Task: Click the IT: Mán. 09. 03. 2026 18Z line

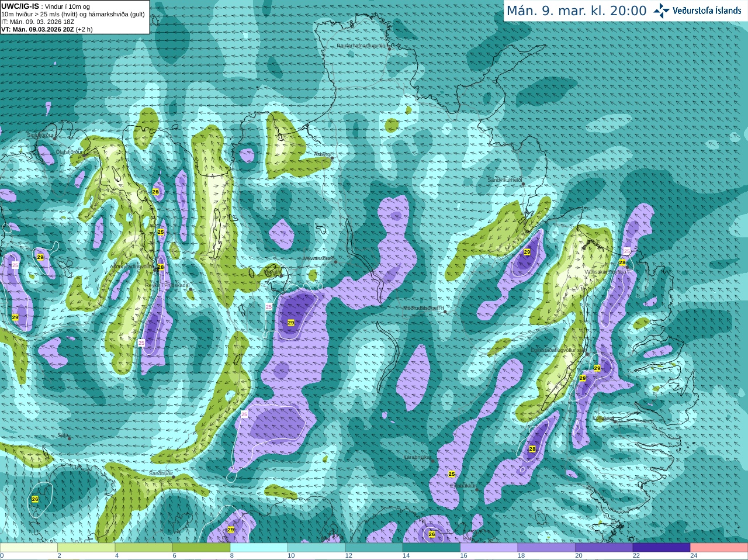Action: pos(37,22)
